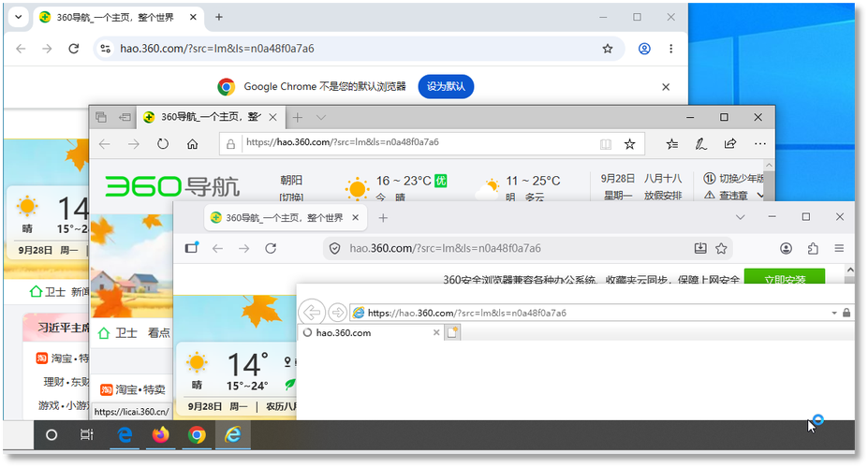Screen dimensions: 868x468
Task: Show Edge tabs set aside
Action: [101, 117]
